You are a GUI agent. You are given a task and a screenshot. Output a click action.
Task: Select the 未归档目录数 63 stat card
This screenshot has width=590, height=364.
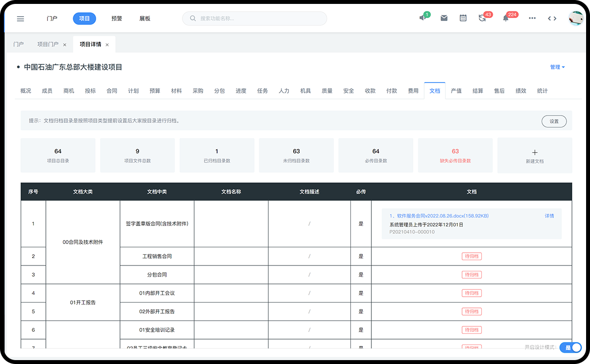296,155
